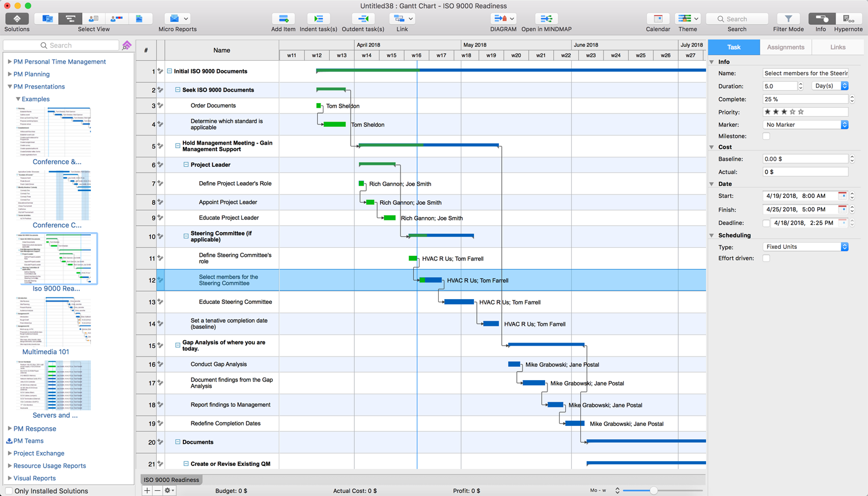Switch to the Assignments tab
Image resolution: width=868 pixels, height=496 pixels.
click(x=785, y=47)
